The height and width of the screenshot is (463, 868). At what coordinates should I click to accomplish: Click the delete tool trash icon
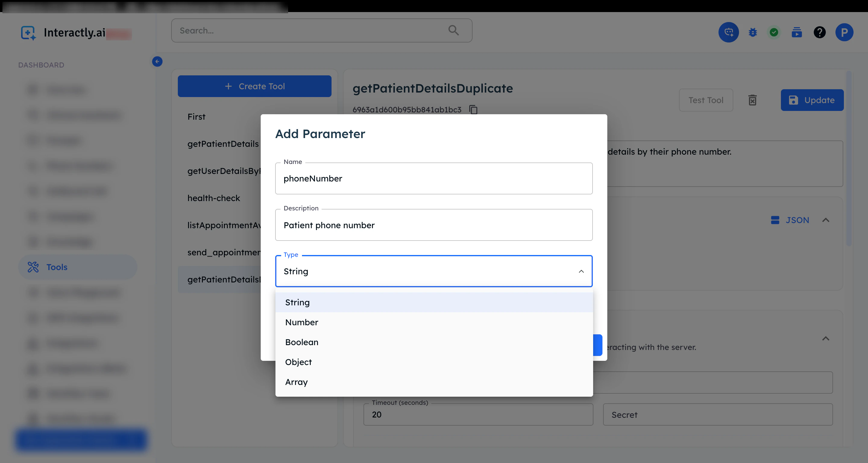tap(753, 100)
